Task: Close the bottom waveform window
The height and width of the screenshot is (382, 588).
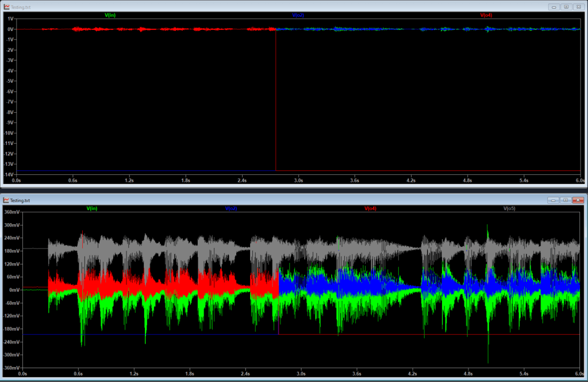Action: (578, 200)
